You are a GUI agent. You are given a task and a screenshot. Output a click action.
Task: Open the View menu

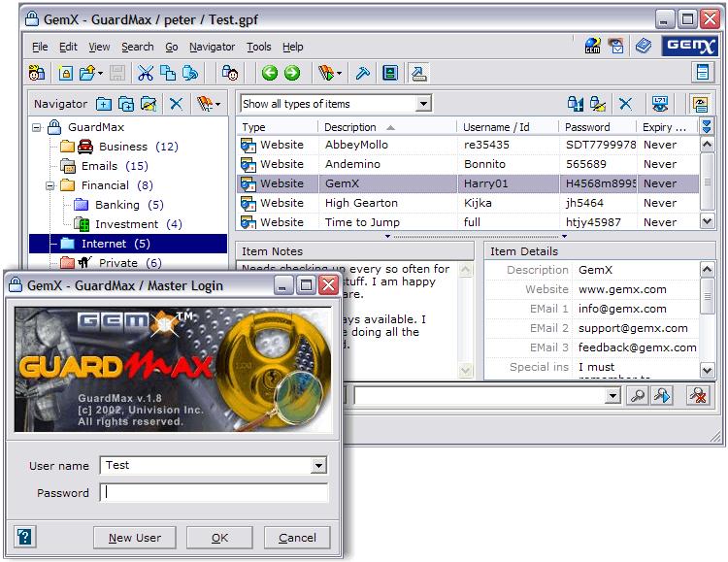[99, 47]
